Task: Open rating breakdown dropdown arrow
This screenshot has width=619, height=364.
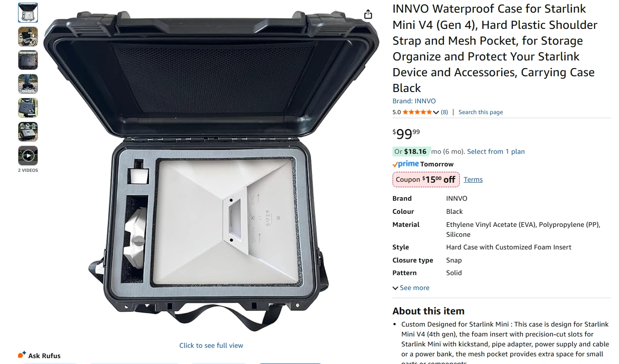Action: coord(436,112)
